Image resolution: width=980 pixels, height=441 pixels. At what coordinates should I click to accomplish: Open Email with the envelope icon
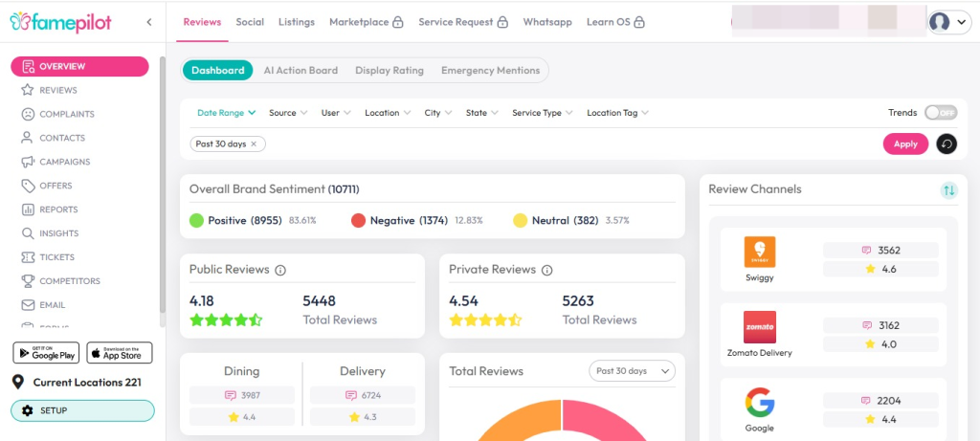(42, 305)
